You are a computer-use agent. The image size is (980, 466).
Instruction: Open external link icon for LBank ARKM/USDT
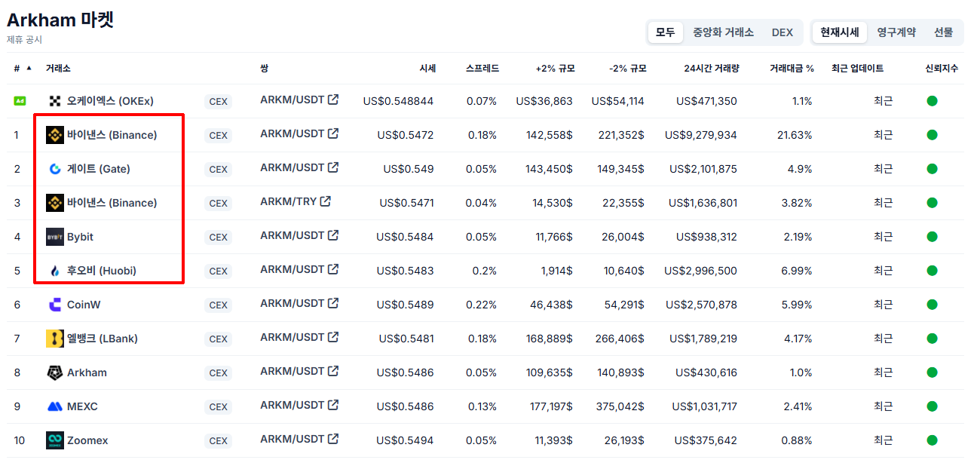(333, 337)
